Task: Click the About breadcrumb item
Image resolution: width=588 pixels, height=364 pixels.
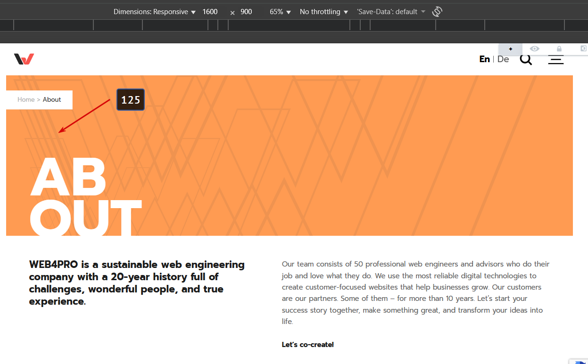Action: pyautogui.click(x=52, y=99)
